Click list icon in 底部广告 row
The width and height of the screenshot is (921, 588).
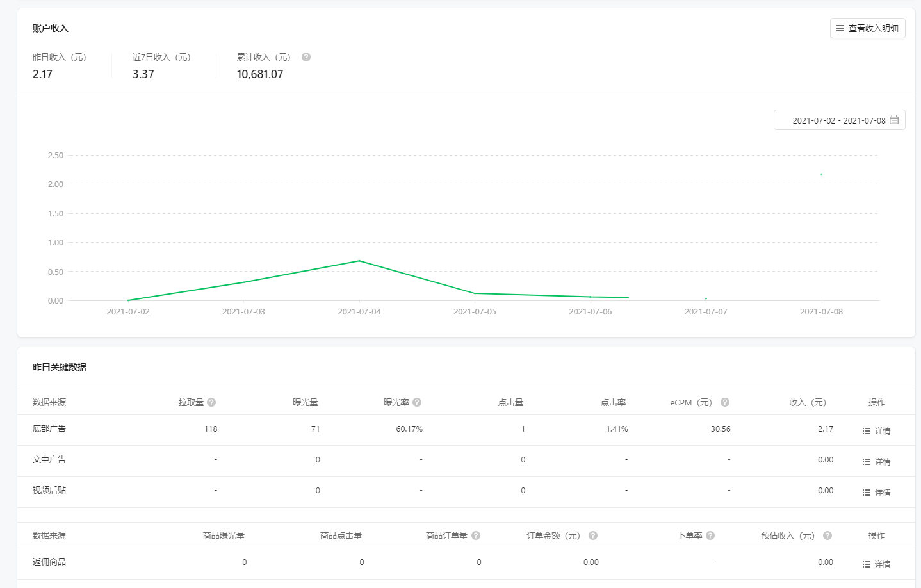867,431
